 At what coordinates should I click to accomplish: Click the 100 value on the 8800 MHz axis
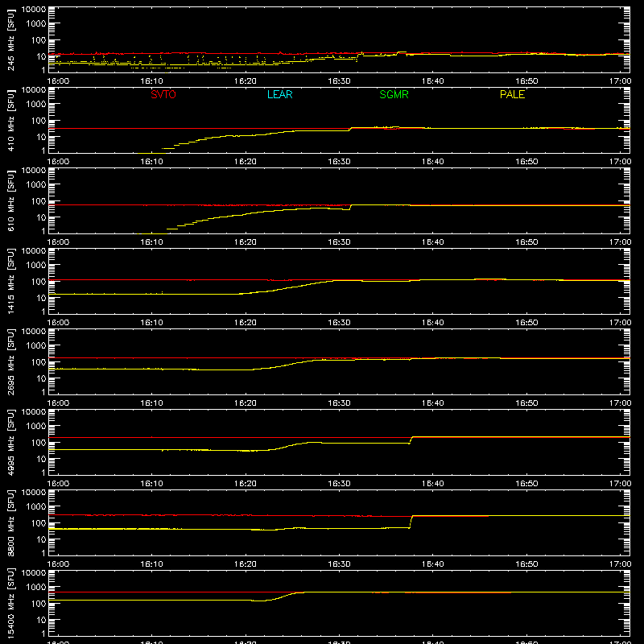[x=39, y=522]
